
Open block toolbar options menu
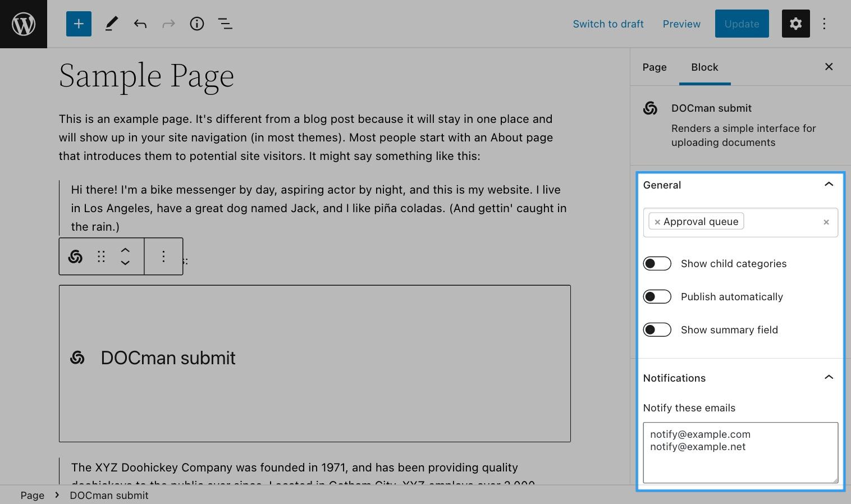point(163,256)
